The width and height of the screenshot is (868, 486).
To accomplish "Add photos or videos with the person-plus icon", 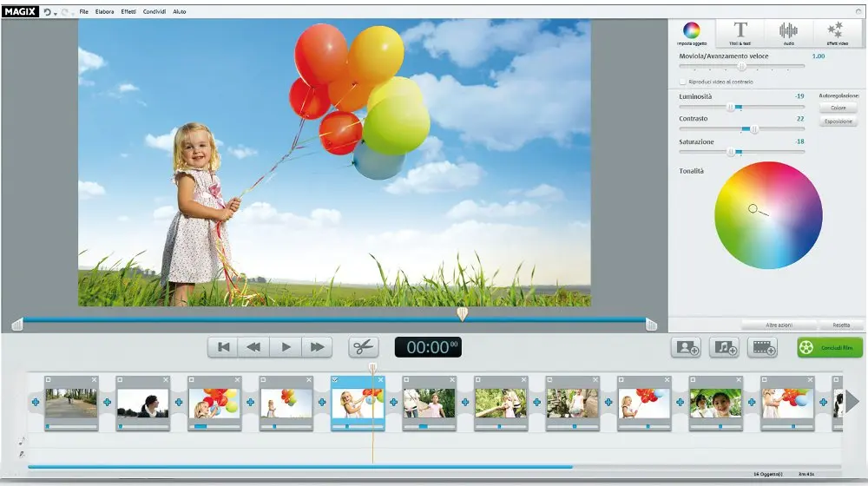I will [686, 348].
